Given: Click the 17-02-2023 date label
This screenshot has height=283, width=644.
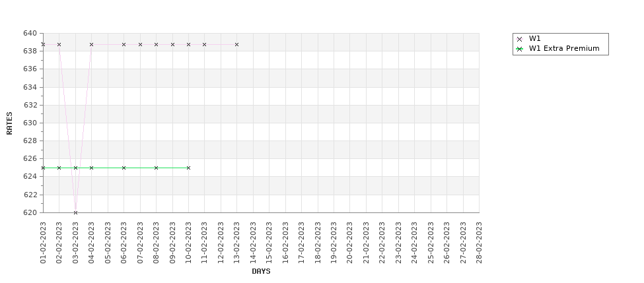Looking at the screenshot, I should point(301,242).
